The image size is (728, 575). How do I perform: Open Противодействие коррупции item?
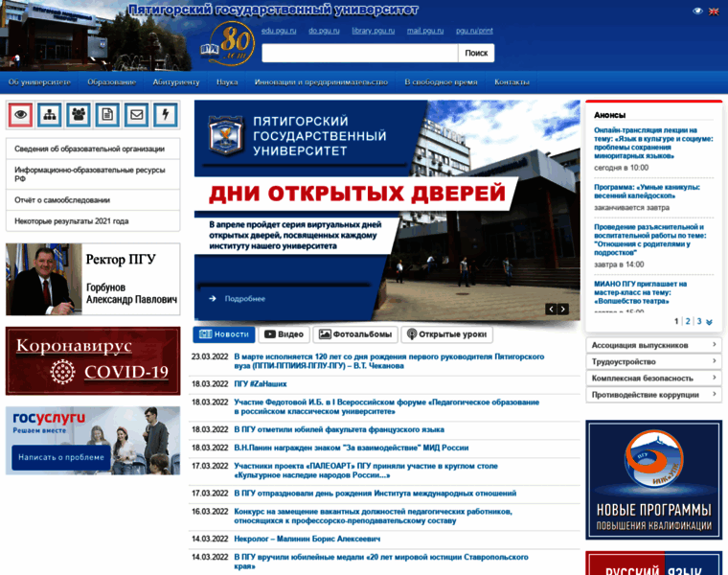tap(653, 395)
